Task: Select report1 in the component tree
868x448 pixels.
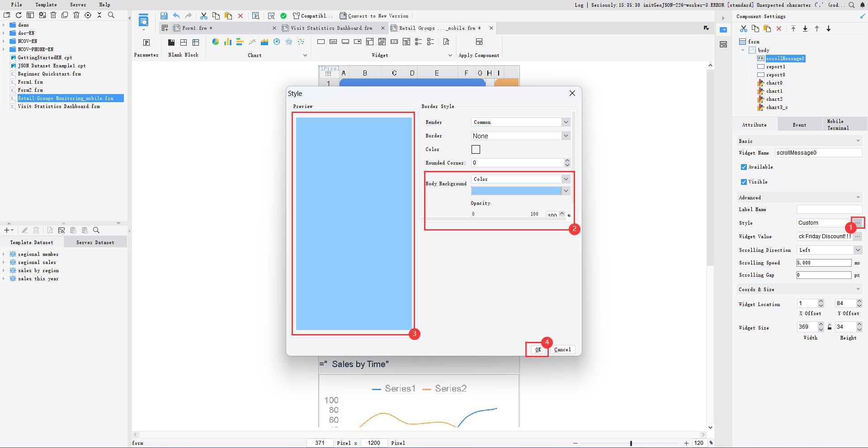Action: point(775,66)
